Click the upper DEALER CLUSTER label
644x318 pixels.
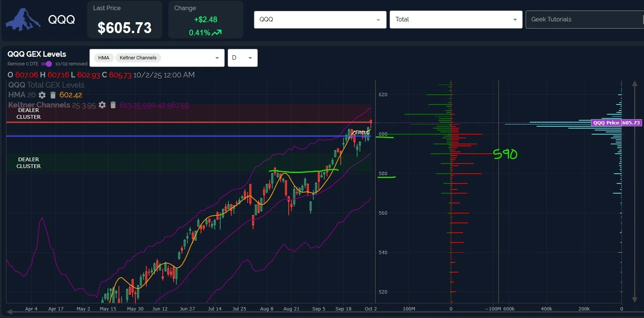coord(29,114)
